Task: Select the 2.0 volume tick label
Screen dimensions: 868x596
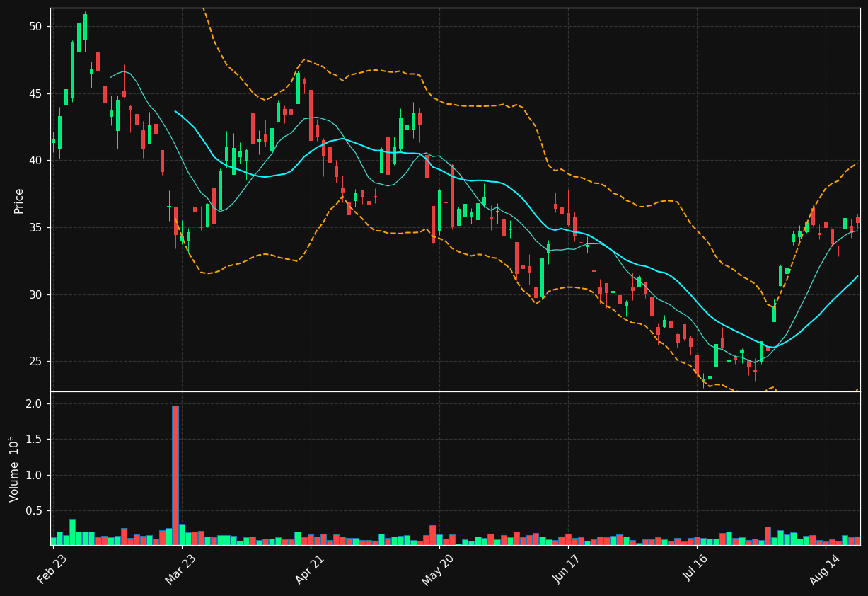Action: (35, 404)
